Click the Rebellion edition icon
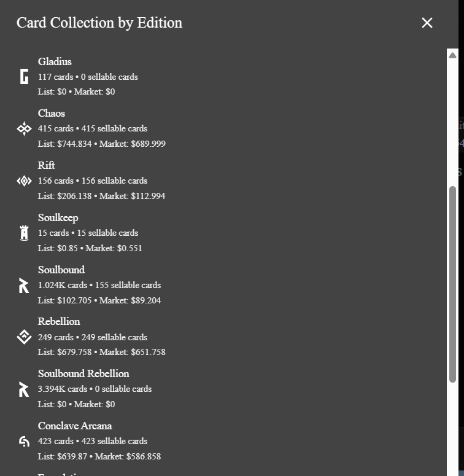The width and height of the screenshot is (464, 476). point(24,337)
